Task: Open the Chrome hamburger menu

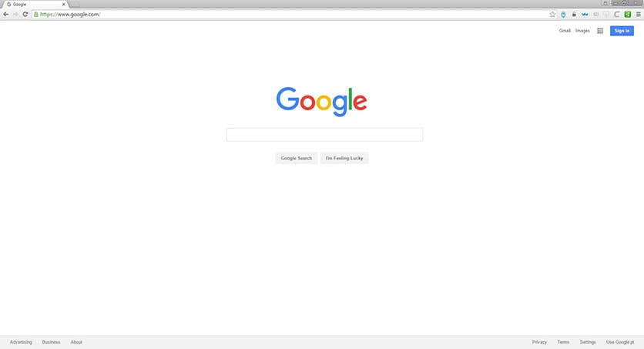Action: [x=639, y=15]
